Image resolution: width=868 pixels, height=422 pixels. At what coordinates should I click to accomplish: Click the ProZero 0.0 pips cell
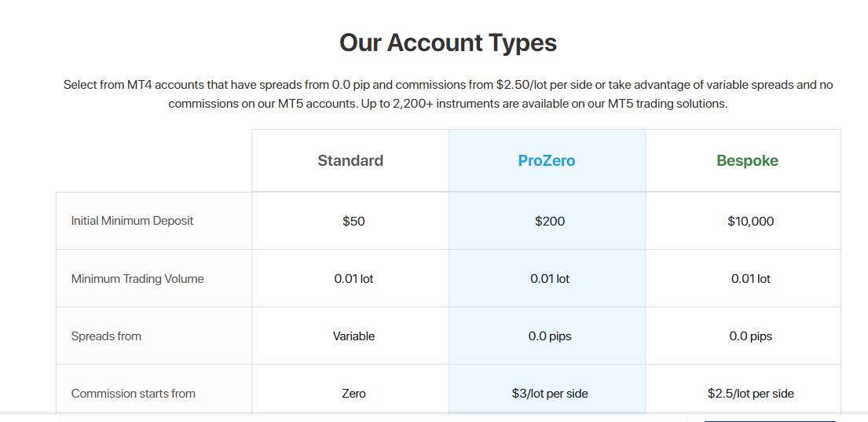point(550,336)
